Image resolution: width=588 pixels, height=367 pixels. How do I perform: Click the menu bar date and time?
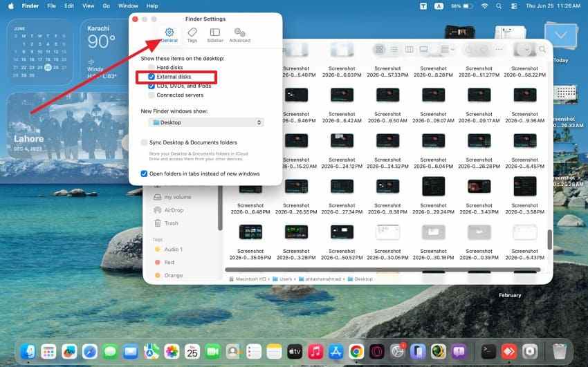click(x=553, y=6)
